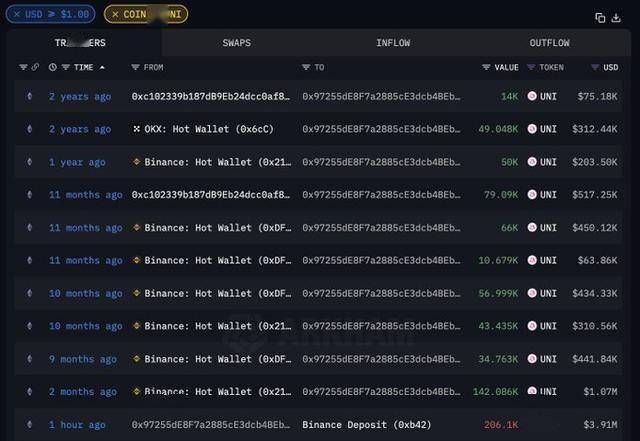Remove the COIN filter chip

click(x=115, y=14)
